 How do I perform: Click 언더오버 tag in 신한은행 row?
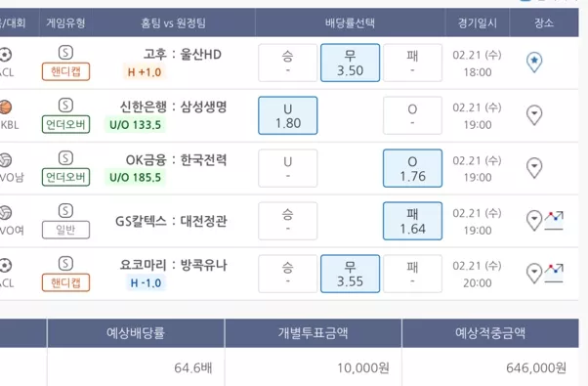(x=65, y=124)
